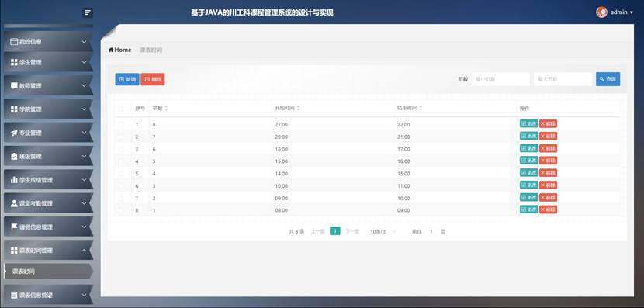
Task: Toggle the sidebar collapse hamburger icon
Action: point(88,12)
